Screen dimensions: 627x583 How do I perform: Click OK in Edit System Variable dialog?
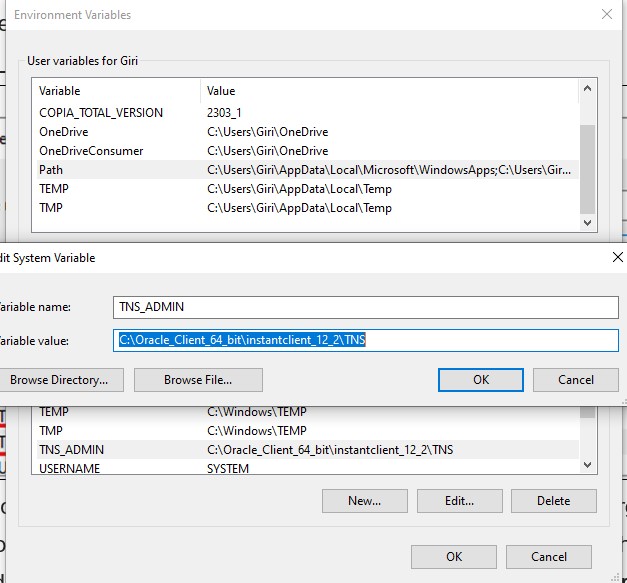click(x=481, y=379)
